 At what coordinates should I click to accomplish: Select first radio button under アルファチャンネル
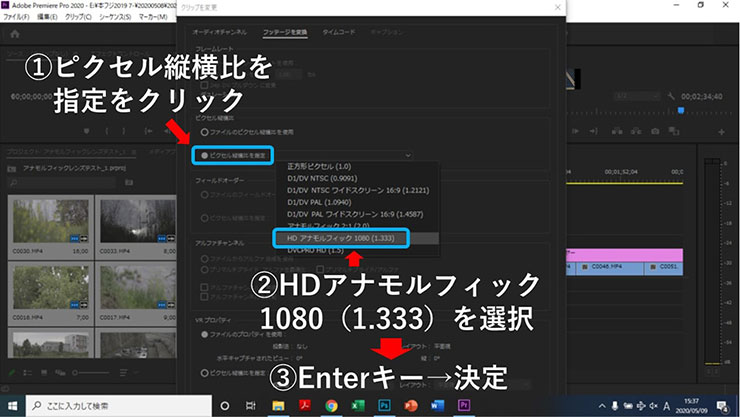click(204, 259)
